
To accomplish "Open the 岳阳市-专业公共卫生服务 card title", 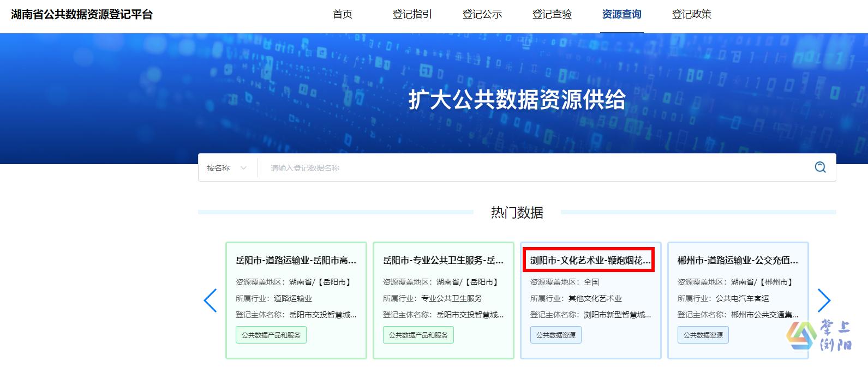I will coord(443,261).
